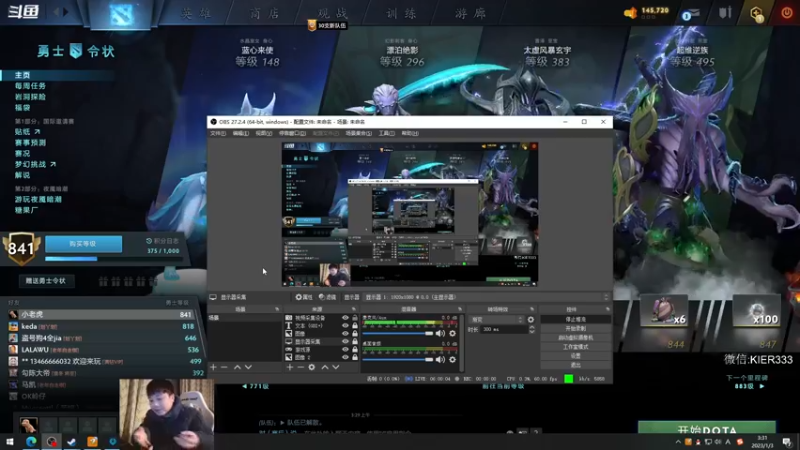
Task: Click the Start Recording button in OBS
Action: 576,329
